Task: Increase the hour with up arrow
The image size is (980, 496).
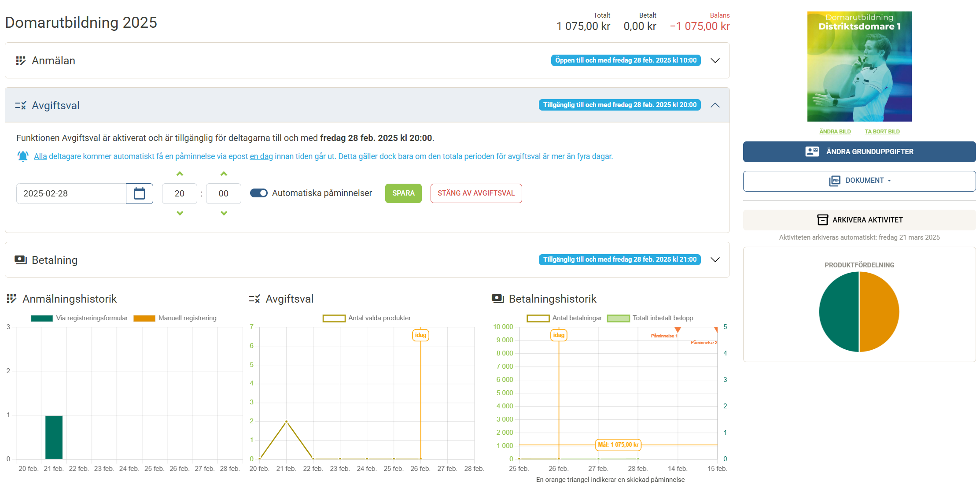Action: [180, 174]
